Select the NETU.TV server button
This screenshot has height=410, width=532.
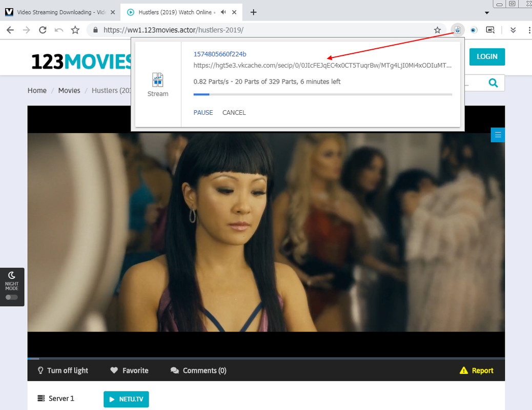point(126,399)
